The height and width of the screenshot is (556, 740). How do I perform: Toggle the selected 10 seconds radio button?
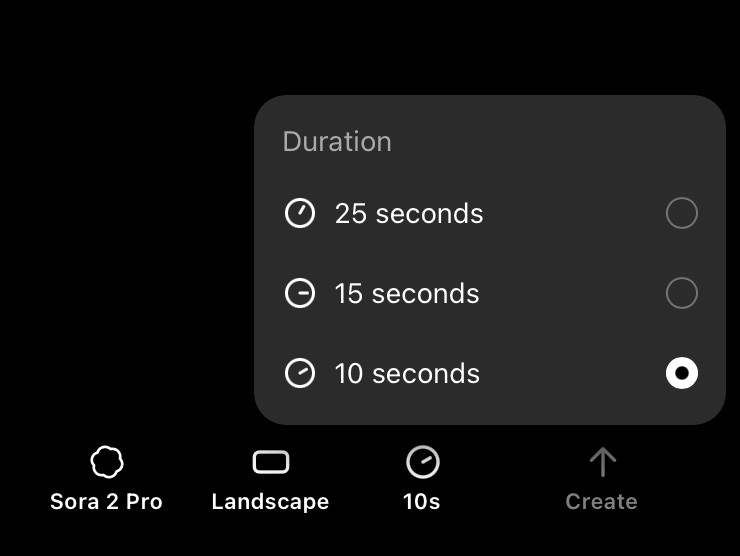(681, 373)
